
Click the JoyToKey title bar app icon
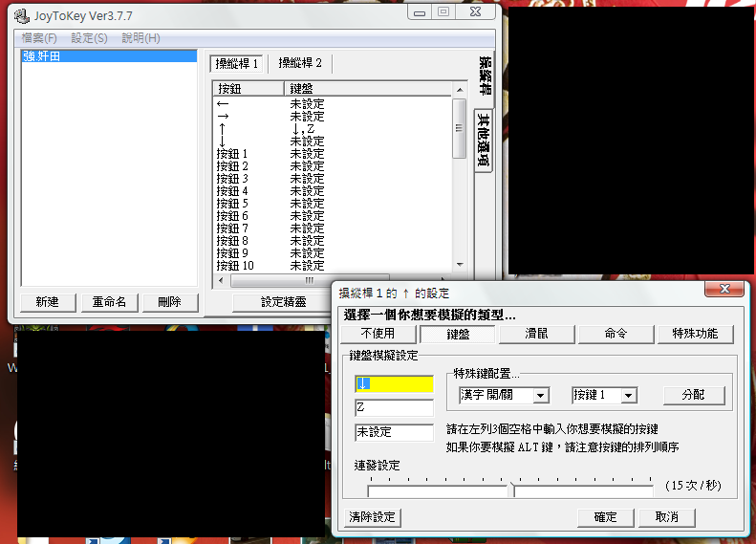[x=22, y=16]
